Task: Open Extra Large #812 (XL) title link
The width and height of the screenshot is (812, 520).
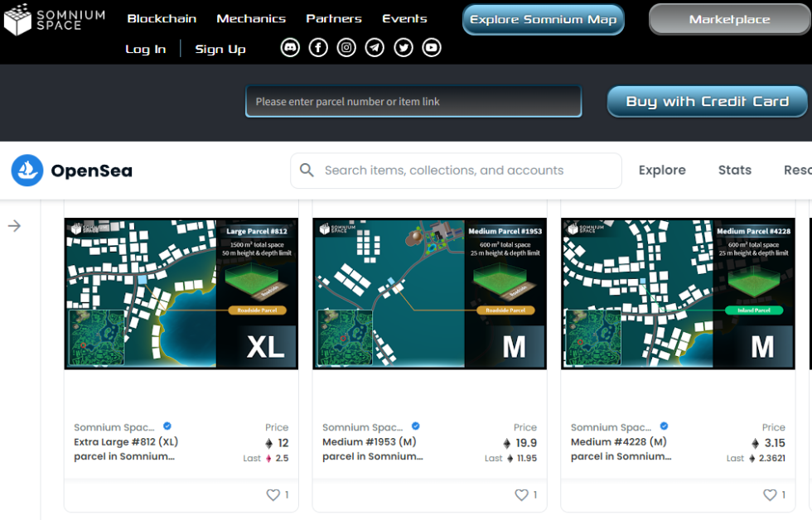Action: (126, 449)
